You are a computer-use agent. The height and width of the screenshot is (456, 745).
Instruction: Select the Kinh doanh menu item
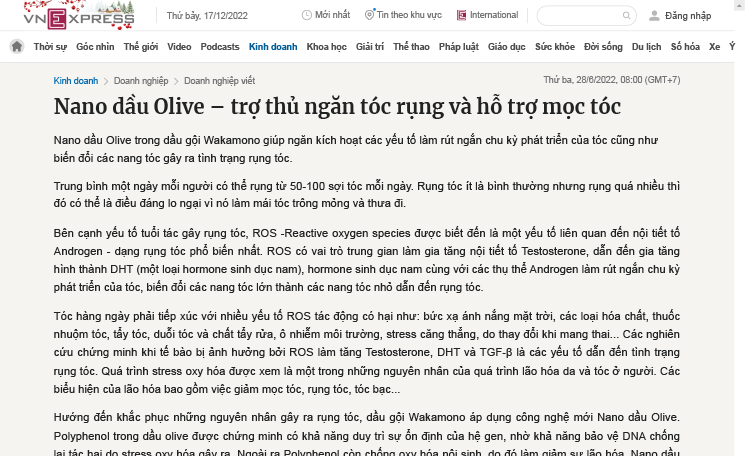[273, 47]
